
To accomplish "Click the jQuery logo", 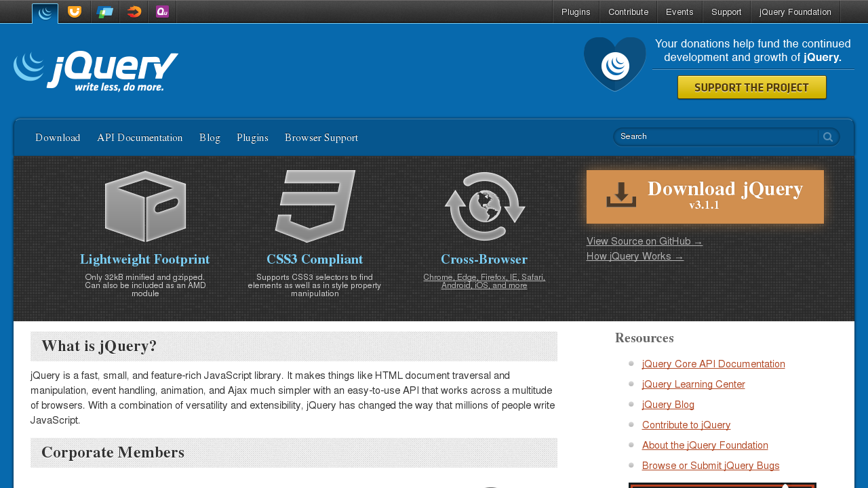I will pos(96,71).
